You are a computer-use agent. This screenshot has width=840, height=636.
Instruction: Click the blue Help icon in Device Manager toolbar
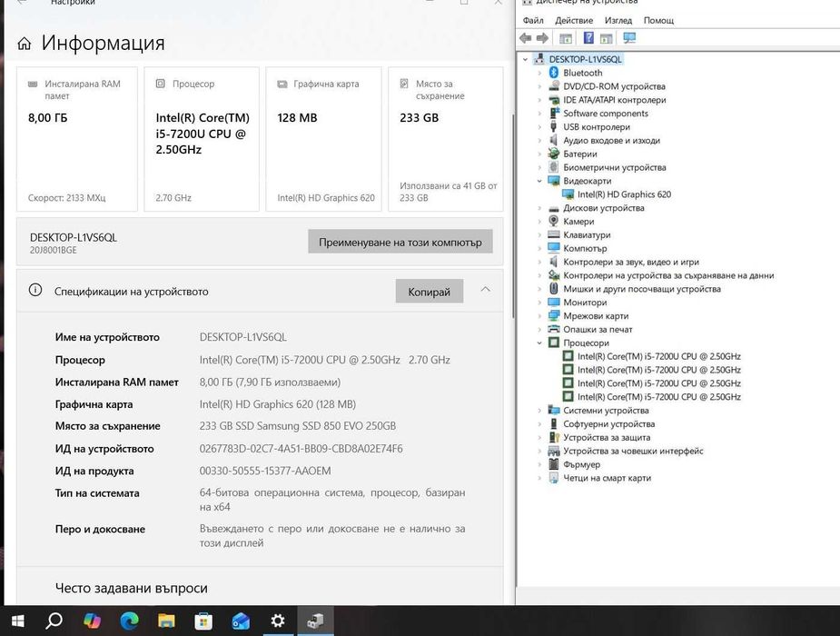(588, 38)
